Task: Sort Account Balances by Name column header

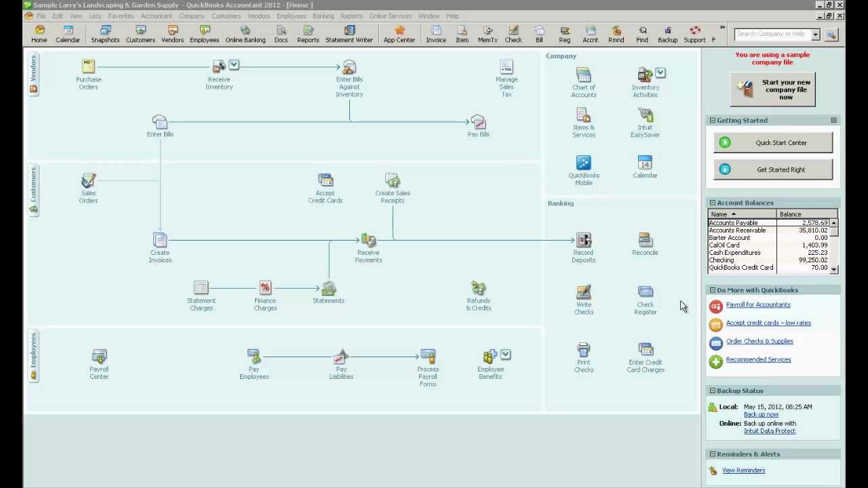Action: tap(742, 214)
